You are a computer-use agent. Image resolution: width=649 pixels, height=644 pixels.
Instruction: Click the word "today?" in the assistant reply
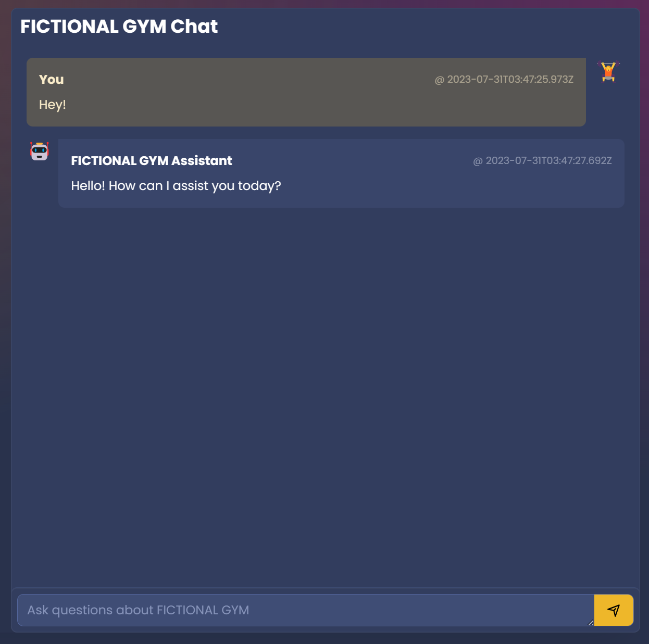(259, 186)
